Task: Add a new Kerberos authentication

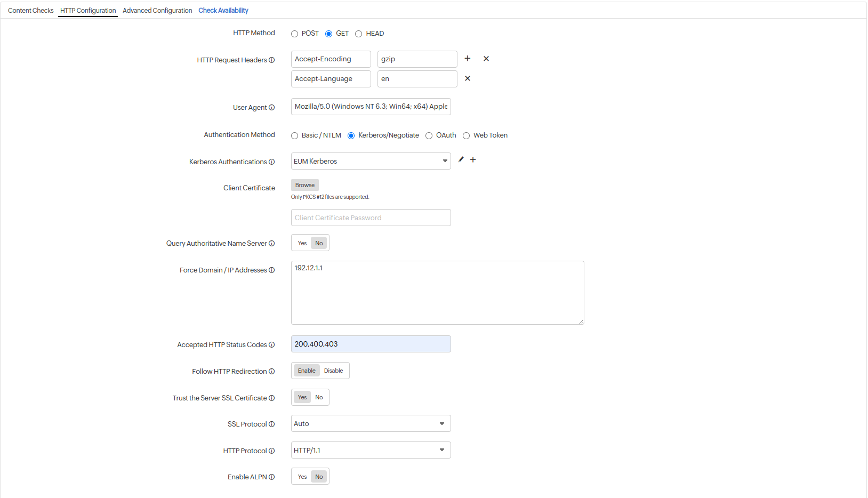Action: (473, 159)
